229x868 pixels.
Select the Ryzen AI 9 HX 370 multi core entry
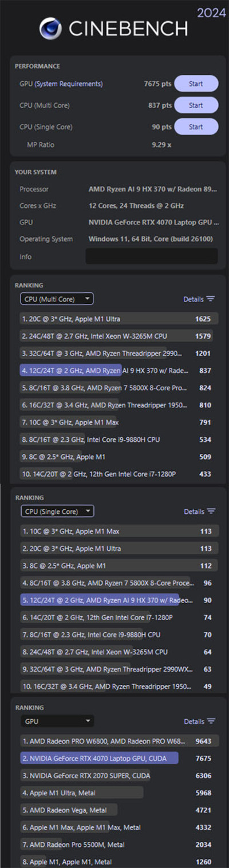119,370
